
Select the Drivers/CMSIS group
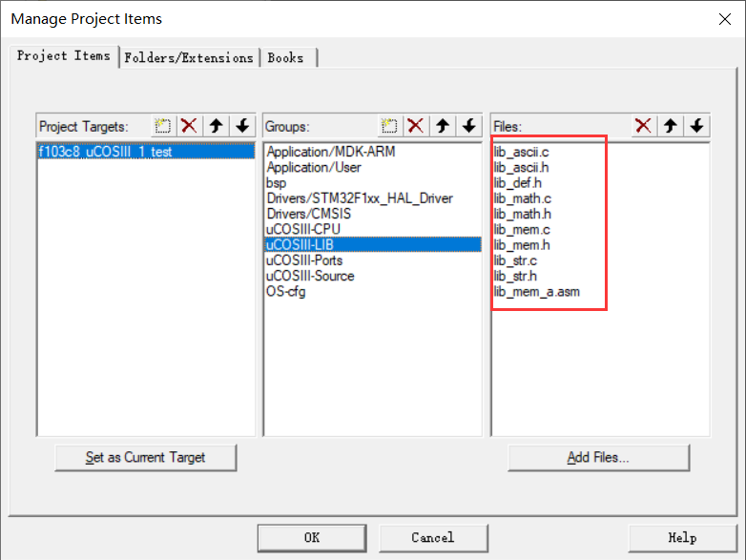click(x=373, y=214)
